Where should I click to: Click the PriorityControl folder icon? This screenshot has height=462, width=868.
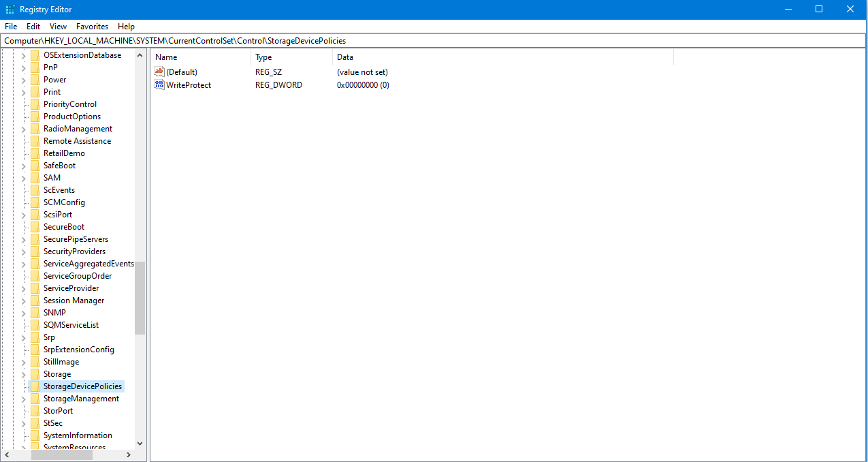(35, 104)
